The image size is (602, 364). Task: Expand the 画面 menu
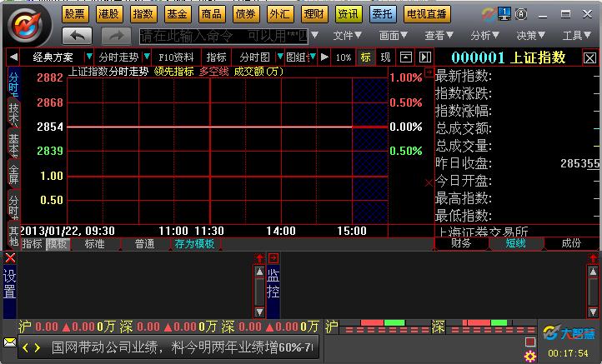[x=394, y=36]
